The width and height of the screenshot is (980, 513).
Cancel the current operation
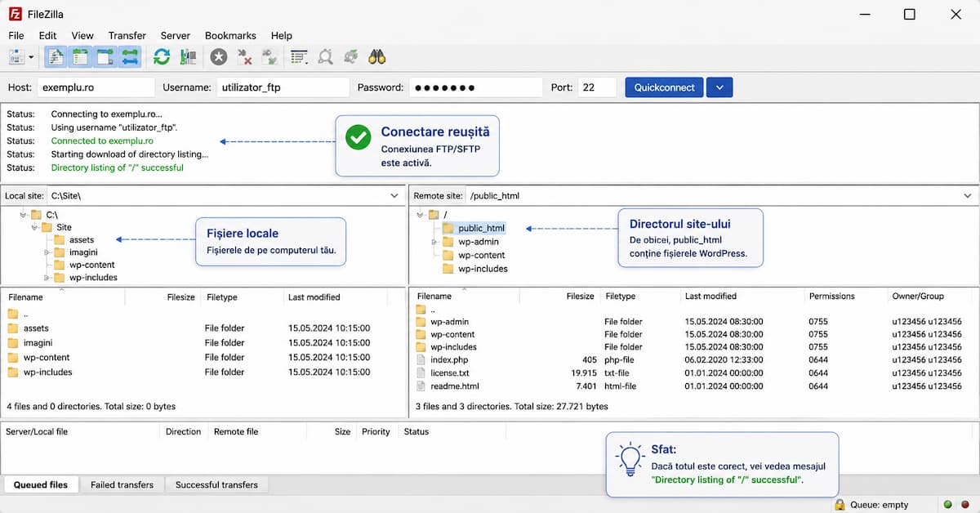[219, 56]
